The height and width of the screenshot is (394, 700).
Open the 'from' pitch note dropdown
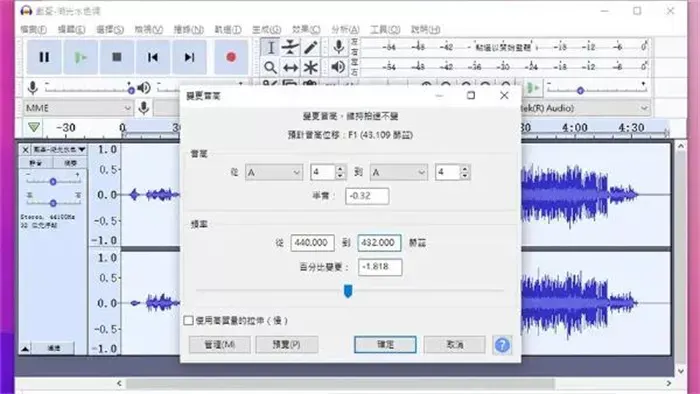coord(274,172)
